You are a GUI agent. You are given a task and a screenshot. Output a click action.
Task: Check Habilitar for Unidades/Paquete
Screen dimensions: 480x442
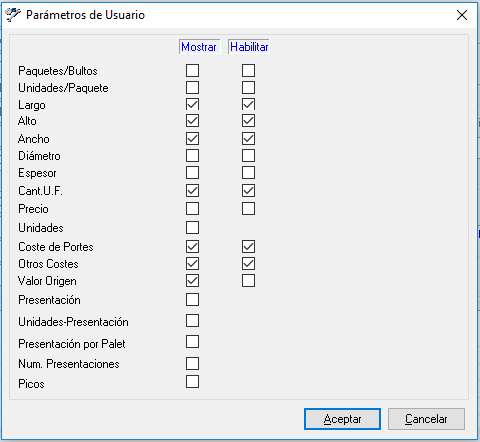pyautogui.click(x=249, y=88)
